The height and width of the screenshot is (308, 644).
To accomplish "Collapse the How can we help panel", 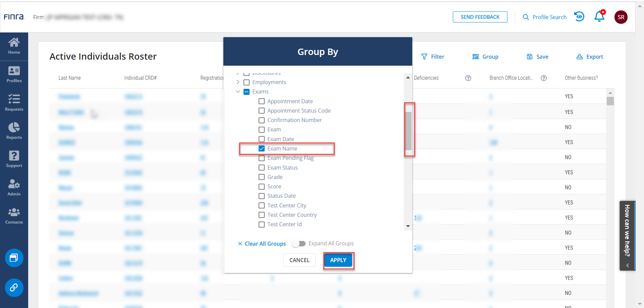I will point(627,265).
